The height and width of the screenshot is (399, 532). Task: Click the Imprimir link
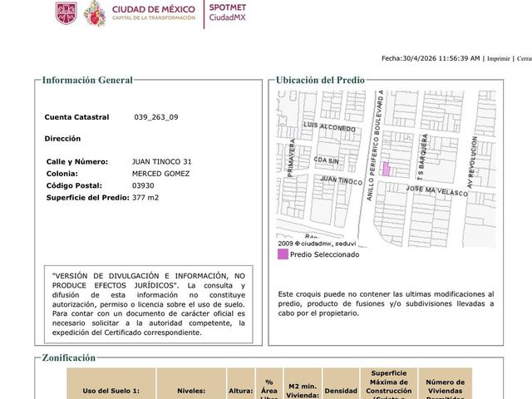click(x=499, y=58)
